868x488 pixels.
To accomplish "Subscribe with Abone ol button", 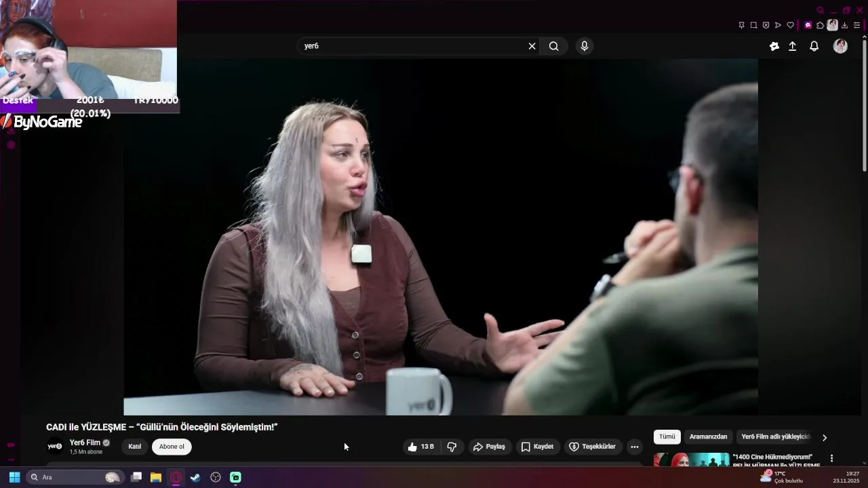I will tap(172, 447).
